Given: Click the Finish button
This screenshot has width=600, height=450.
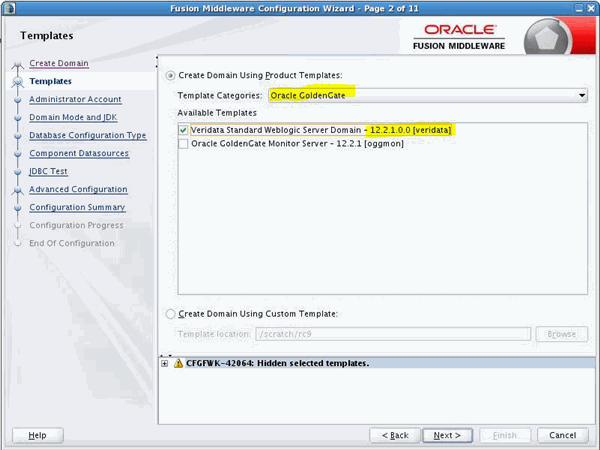Looking at the screenshot, I should click(x=505, y=435).
